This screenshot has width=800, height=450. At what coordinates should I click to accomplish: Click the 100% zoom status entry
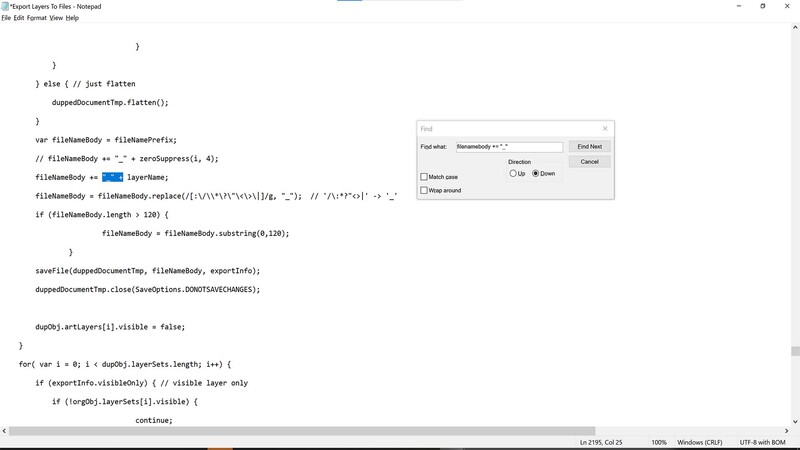[x=659, y=442]
